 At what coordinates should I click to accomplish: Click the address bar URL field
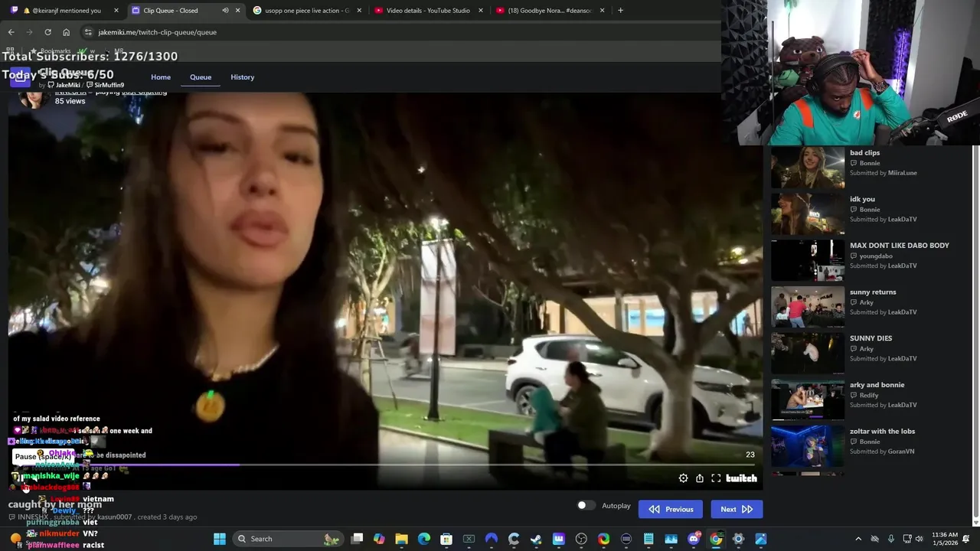(398, 32)
